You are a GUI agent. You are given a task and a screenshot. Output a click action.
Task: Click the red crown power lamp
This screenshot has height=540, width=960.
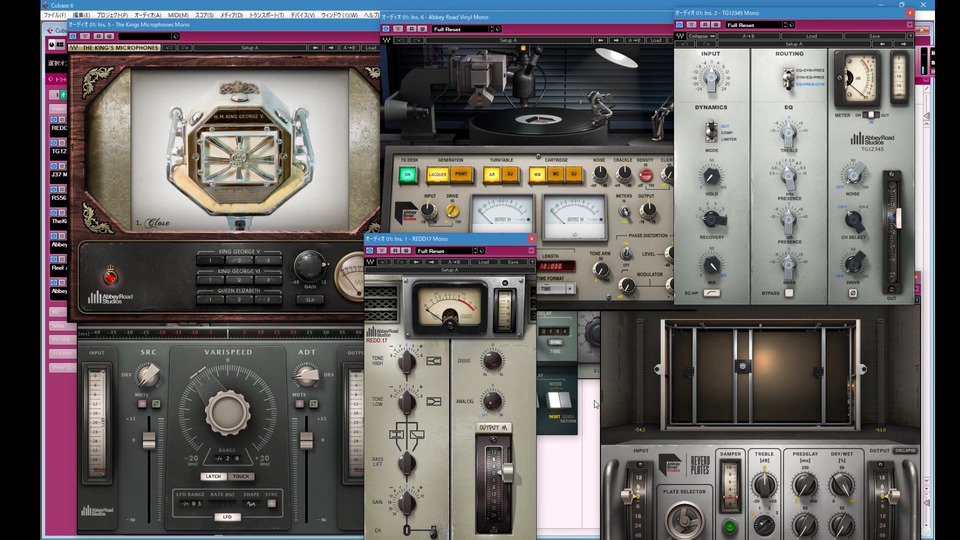pos(110,277)
